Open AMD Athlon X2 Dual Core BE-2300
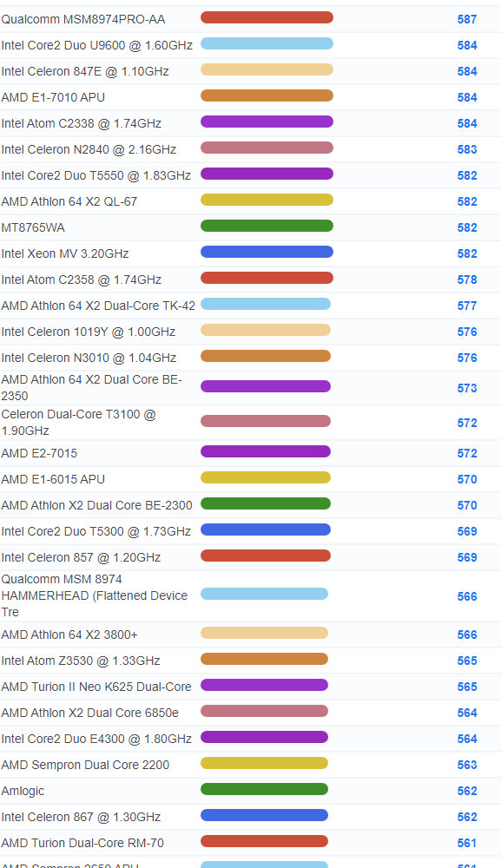 coord(97,505)
